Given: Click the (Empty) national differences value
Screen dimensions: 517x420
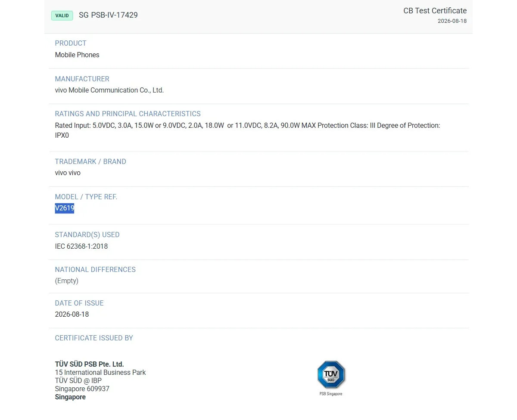Looking at the screenshot, I should coord(67,281).
